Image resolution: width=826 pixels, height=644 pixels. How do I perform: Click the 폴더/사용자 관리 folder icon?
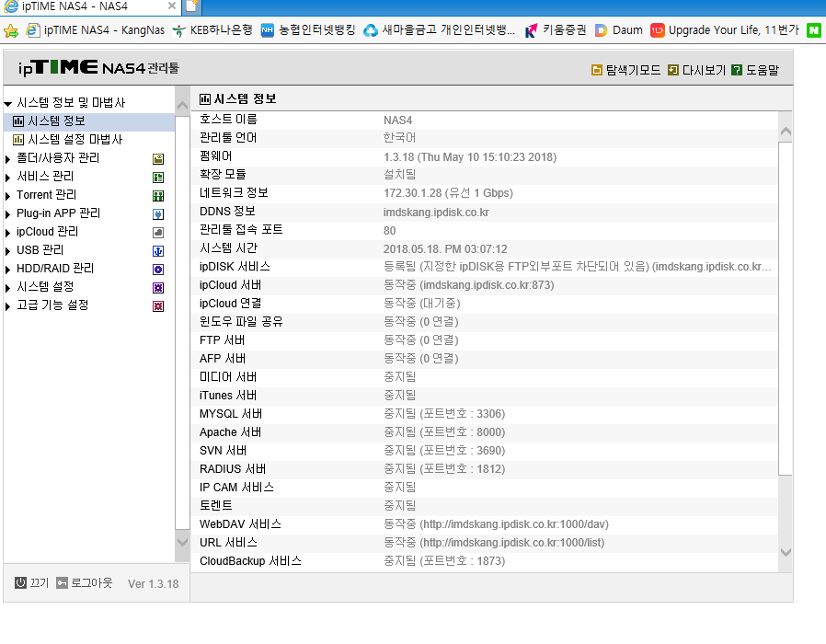pos(158,158)
